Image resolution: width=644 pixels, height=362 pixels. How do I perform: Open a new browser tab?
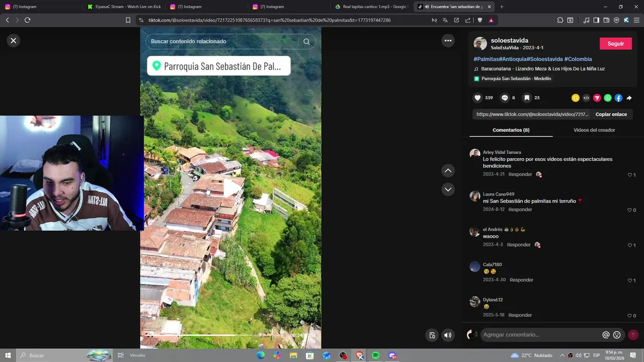pyautogui.click(x=502, y=7)
